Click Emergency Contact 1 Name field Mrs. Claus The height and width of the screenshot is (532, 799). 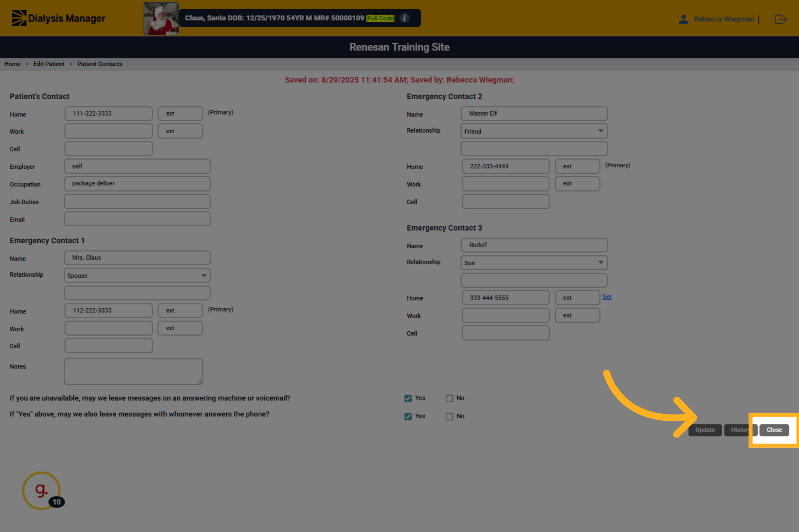coord(137,258)
